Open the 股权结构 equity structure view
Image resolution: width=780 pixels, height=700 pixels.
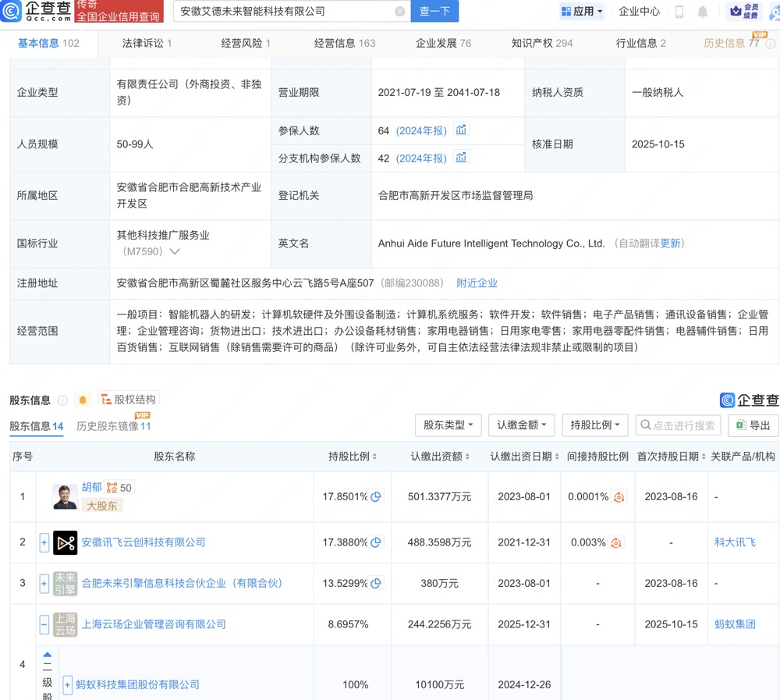128,400
